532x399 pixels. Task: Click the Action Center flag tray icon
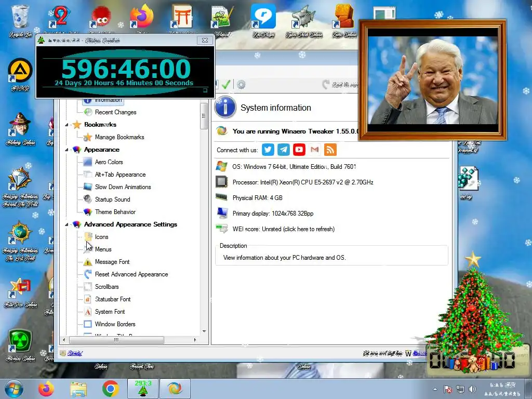(448, 389)
